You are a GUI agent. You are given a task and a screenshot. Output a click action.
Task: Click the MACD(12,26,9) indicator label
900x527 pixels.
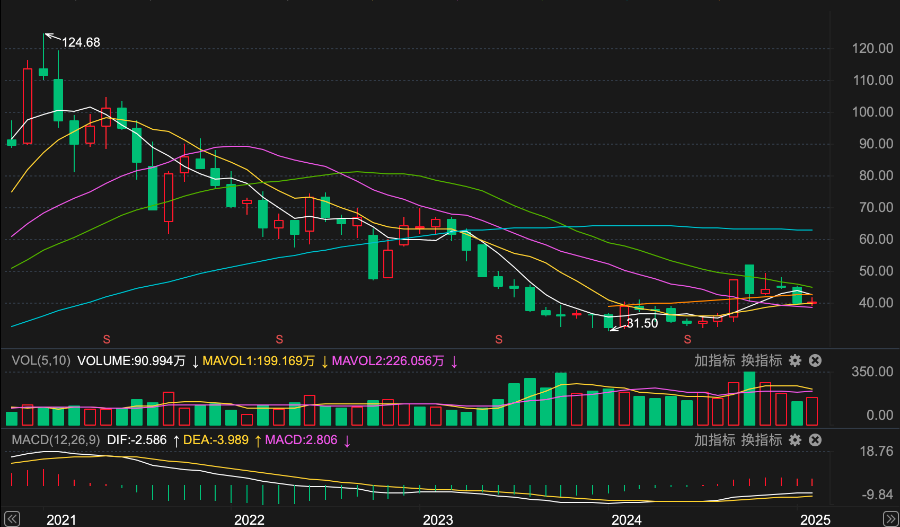click(54, 439)
